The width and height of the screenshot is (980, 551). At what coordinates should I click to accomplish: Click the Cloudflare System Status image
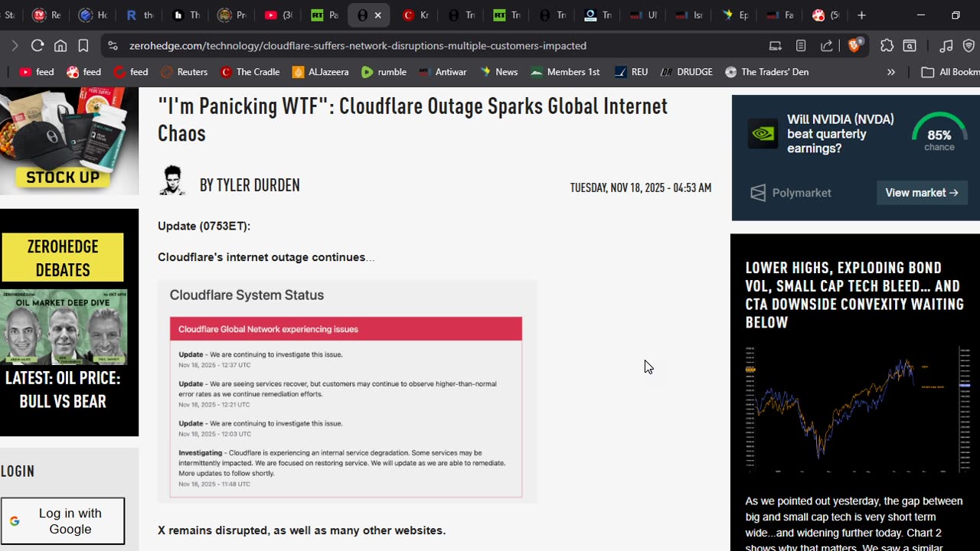348,391
